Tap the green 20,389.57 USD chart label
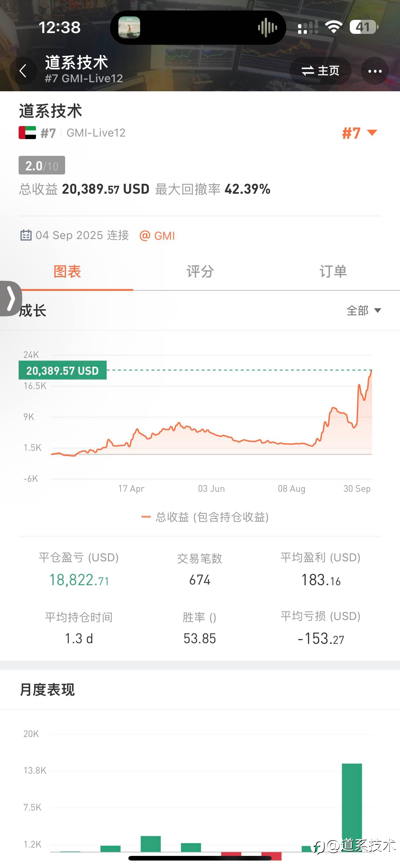The image size is (400, 868). tap(63, 370)
